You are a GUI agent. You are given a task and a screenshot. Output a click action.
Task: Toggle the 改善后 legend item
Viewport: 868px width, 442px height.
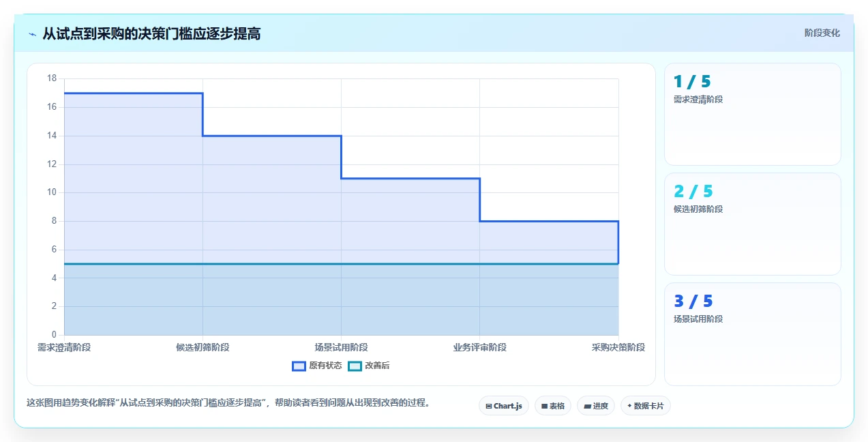pyautogui.click(x=369, y=366)
